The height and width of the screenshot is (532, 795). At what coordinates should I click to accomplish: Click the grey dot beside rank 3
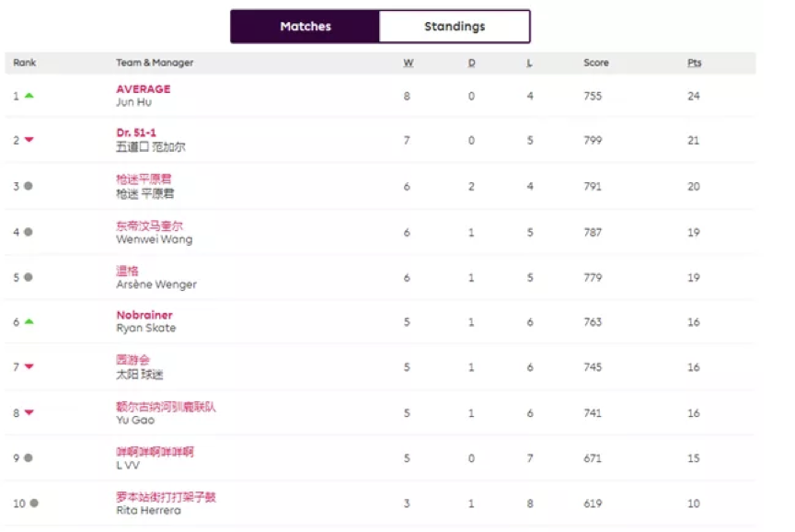29,186
